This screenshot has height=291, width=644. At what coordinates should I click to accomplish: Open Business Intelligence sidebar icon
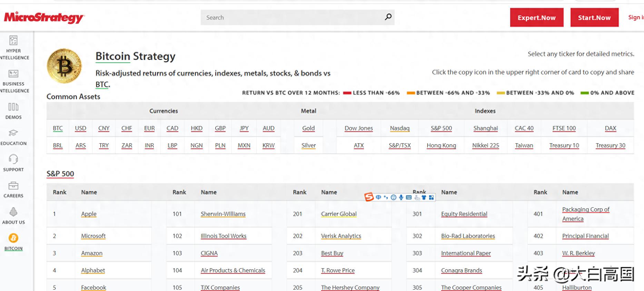(x=13, y=73)
